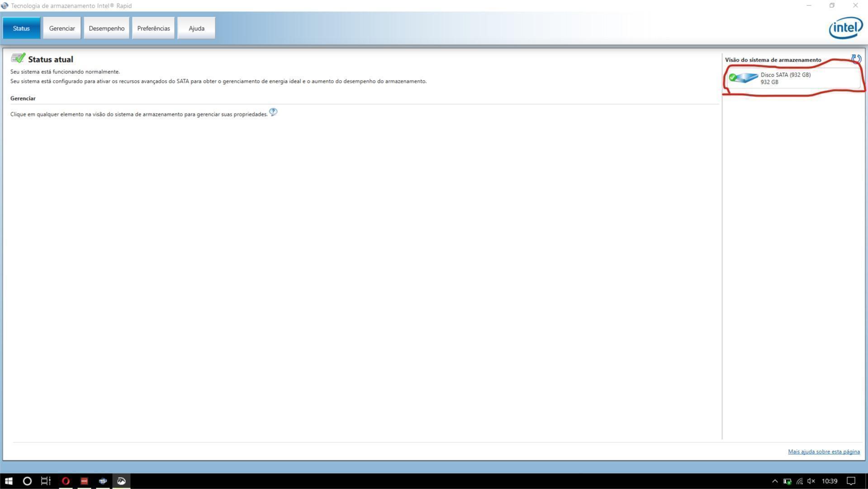Close the Intel Rapid Storage window
This screenshot has height=489, width=868.
point(855,5)
